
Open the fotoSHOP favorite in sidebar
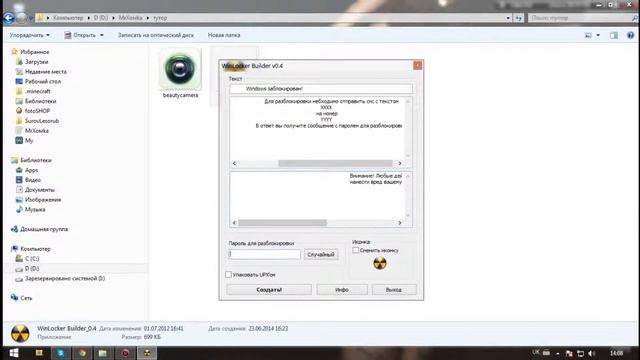click(37, 111)
